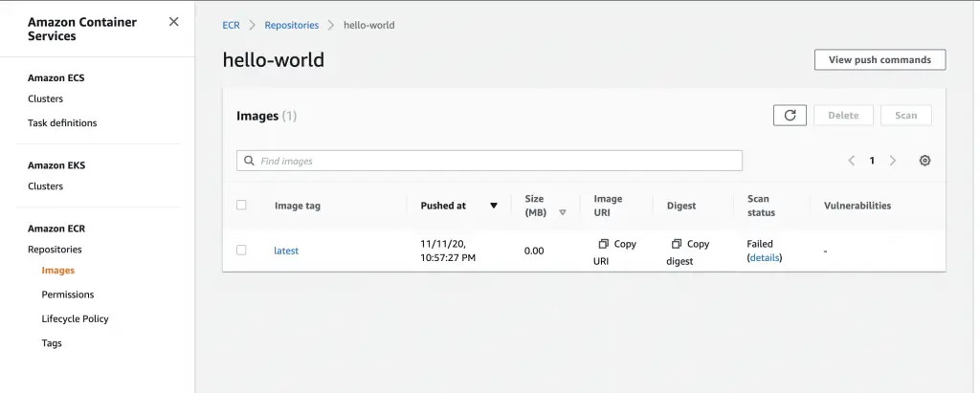Click page number 1
This screenshot has width=980, height=393.
tap(872, 161)
